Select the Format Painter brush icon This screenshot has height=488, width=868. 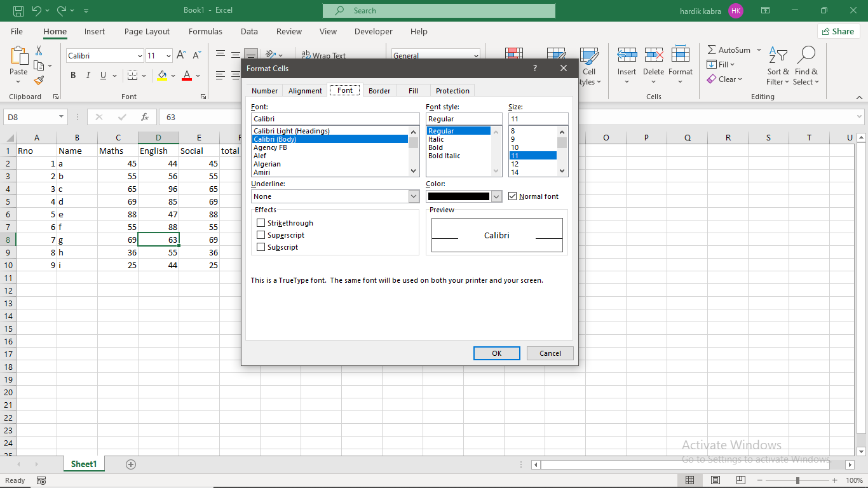(39, 81)
